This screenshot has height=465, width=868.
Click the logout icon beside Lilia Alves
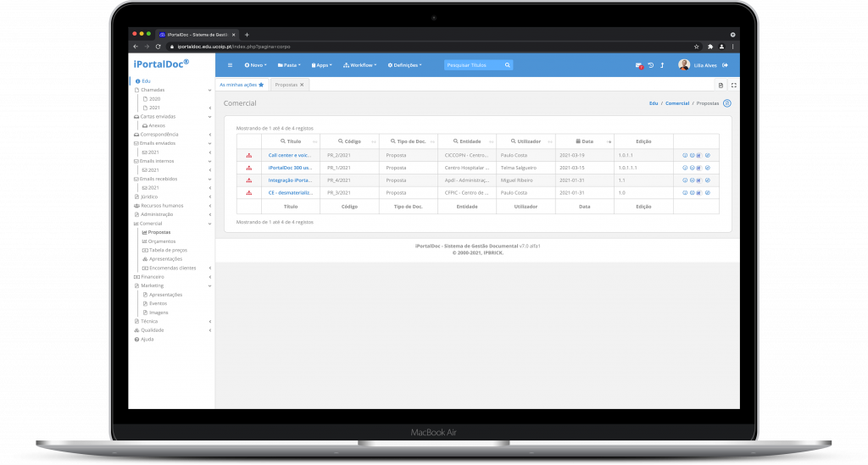pos(726,65)
